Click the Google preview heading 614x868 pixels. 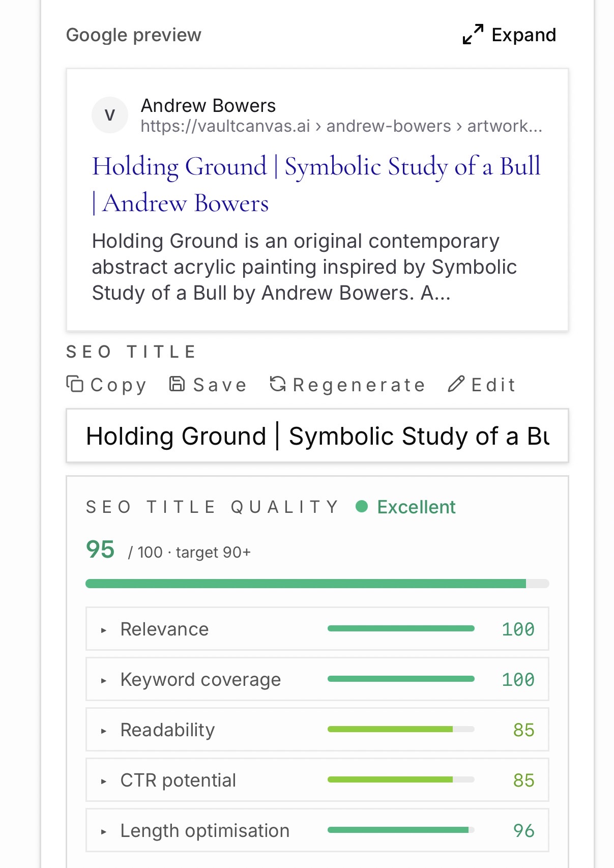tap(134, 35)
